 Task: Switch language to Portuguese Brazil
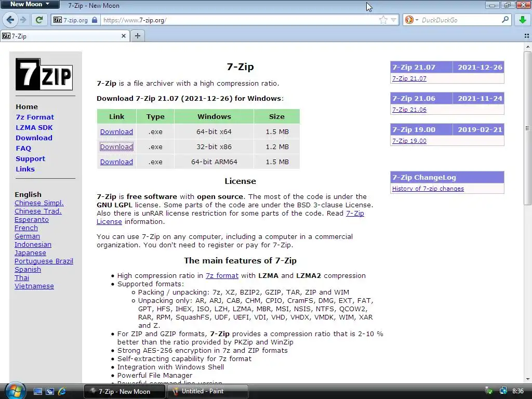[44, 261]
